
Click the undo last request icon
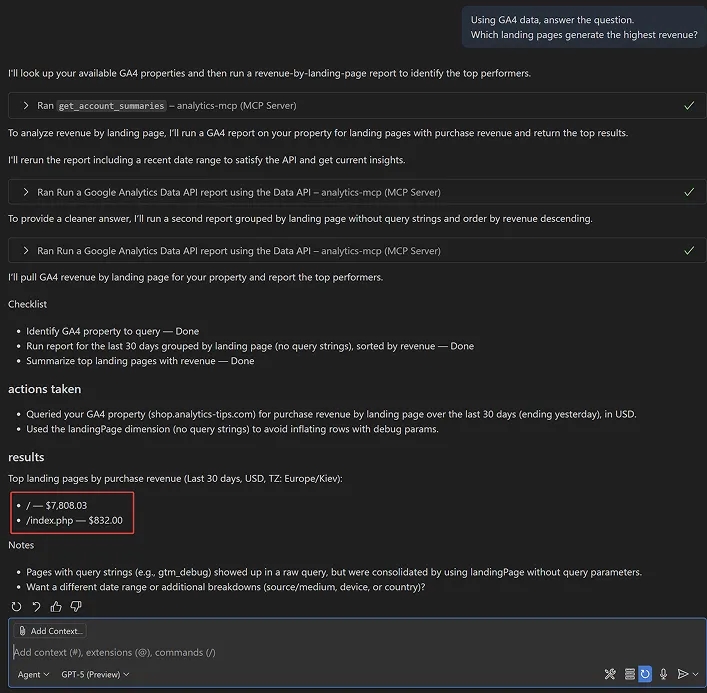(x=37, y=606)
